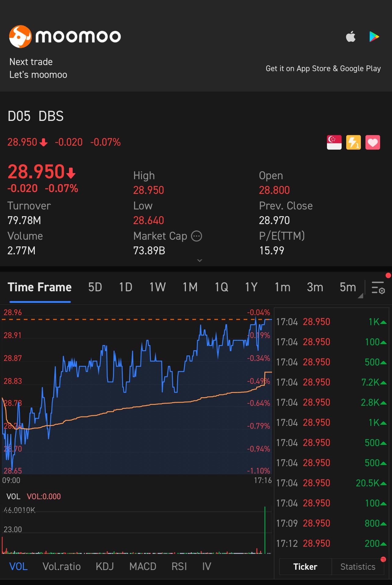Tap the Prev. Close value 28.970
Screen dimensions: 392x585
click(x=274, y=220)
